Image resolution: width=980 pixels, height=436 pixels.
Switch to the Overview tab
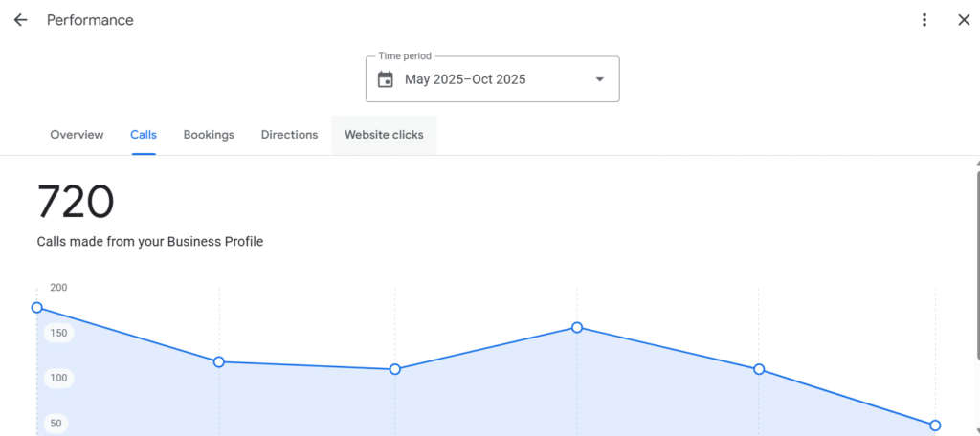pyautogui.click(x=77, y=135)
